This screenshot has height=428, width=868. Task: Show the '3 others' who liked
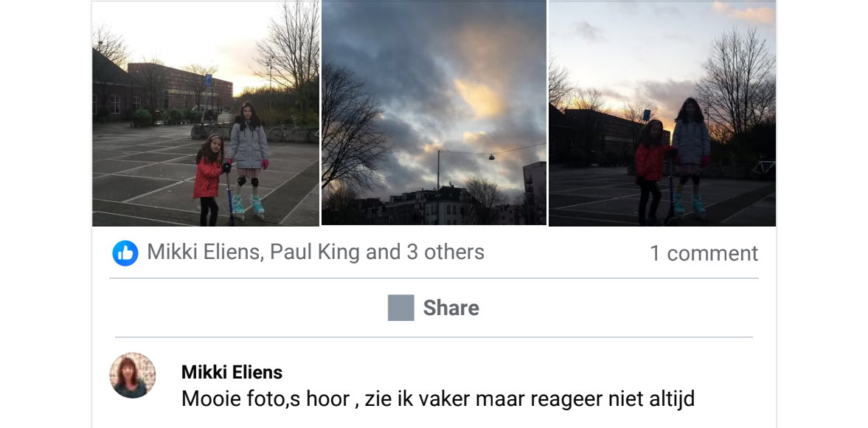445,252
